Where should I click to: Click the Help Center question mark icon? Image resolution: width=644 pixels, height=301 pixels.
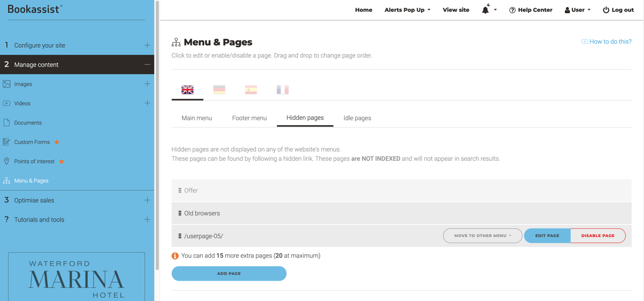click(512, 9)
